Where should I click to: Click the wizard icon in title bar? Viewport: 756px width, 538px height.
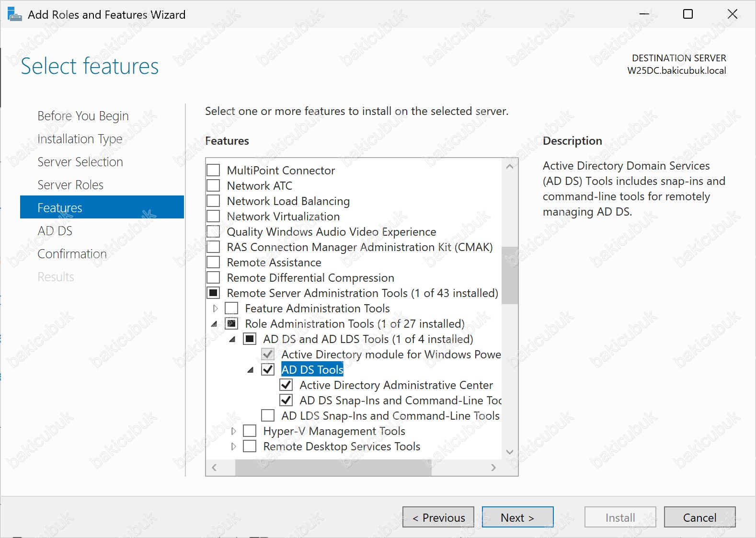point(15,14)
